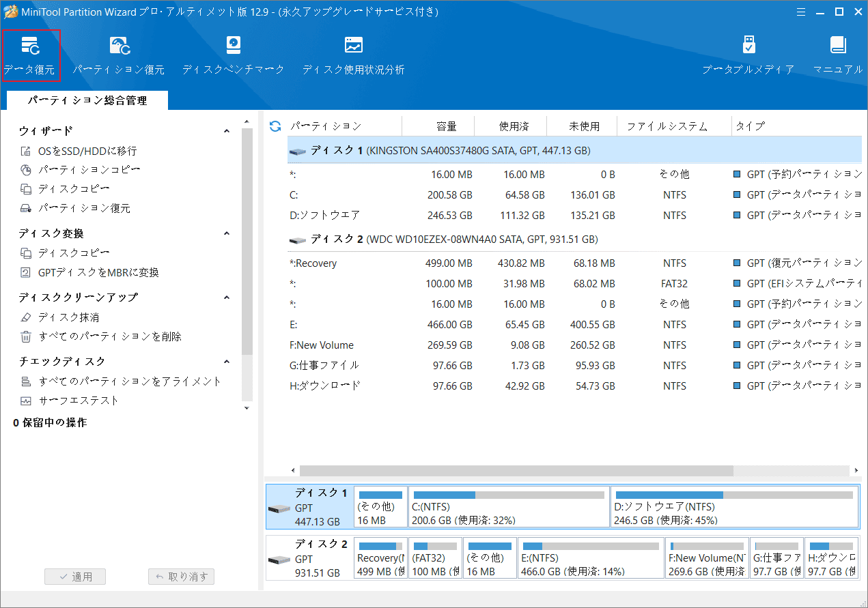Collapse the ディスク変換 section
The width and height of the screenshot is (868, 608).
227,233
